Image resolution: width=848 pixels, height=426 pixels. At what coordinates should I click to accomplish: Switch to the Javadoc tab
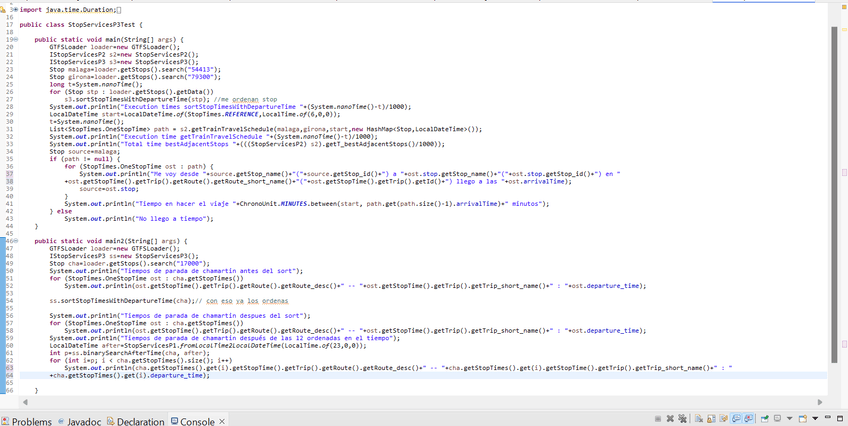(x=86, y=421)
